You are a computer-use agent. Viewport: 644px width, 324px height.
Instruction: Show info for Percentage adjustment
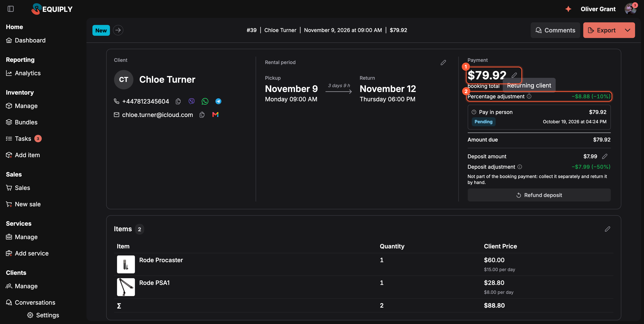tap(529, 96)
